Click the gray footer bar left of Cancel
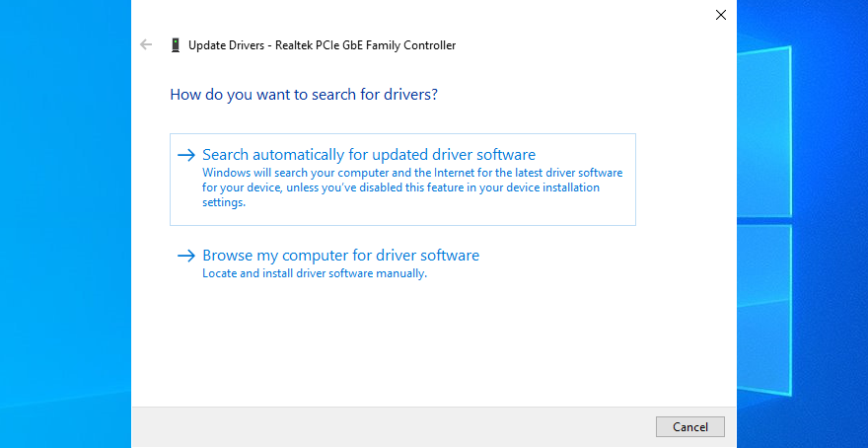Viewport: 868px width, 448px height. point(395,426)
